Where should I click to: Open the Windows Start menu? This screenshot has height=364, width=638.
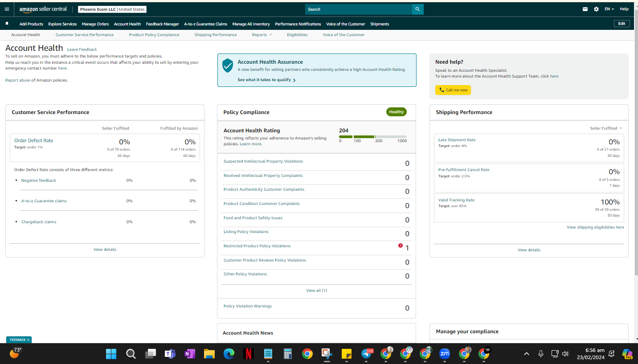click(x=111, y=354)
